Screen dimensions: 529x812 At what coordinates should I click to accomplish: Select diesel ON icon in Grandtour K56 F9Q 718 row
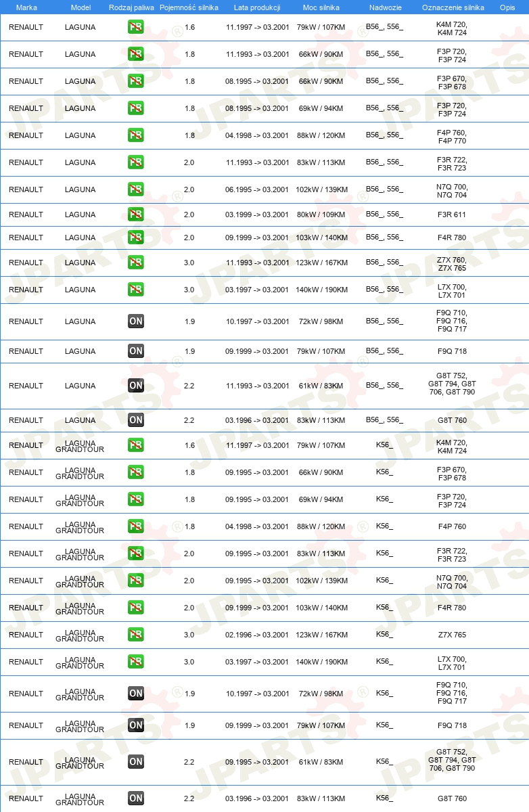click(135, 725)
